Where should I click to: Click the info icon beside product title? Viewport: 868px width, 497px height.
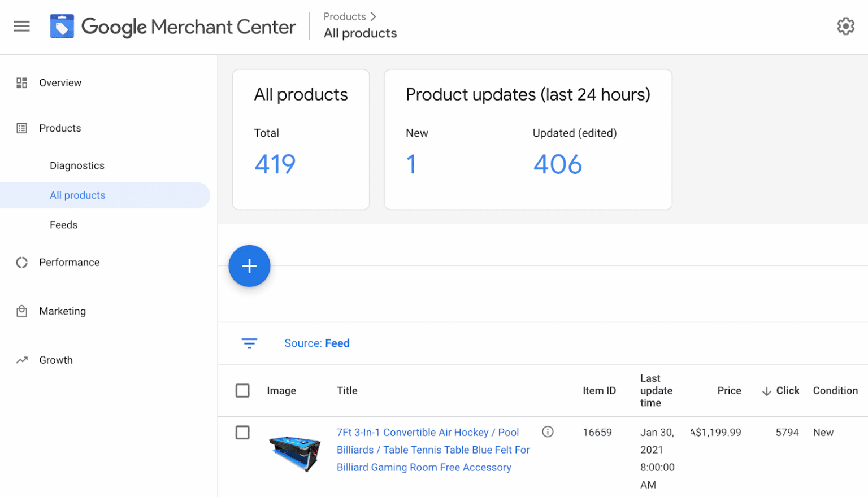coord(548,432)
